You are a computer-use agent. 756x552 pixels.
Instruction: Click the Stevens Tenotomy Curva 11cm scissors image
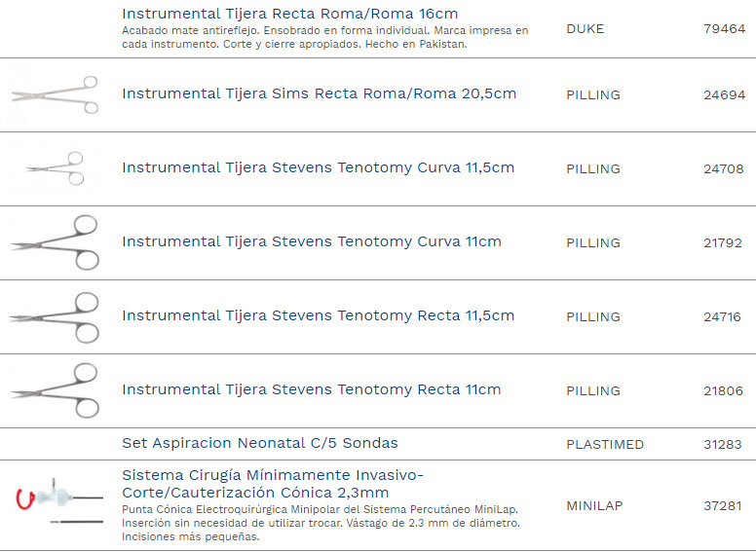pyautogui.click(x=55, y=242)
